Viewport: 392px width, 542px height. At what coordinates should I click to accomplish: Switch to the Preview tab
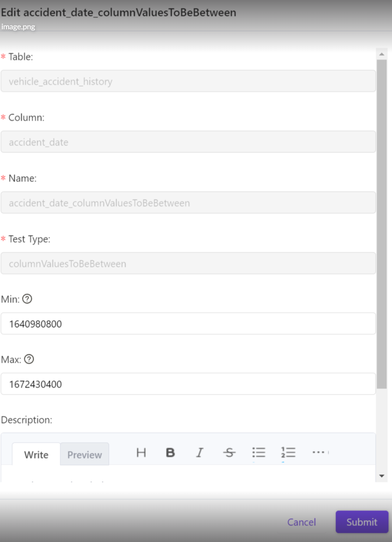(84, 454)
